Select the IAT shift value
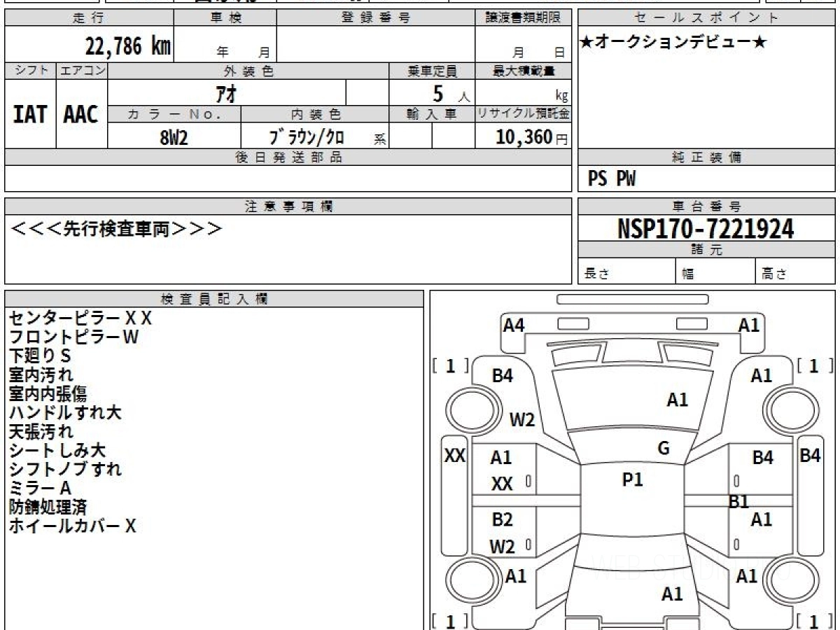 [x=30, y=115]
